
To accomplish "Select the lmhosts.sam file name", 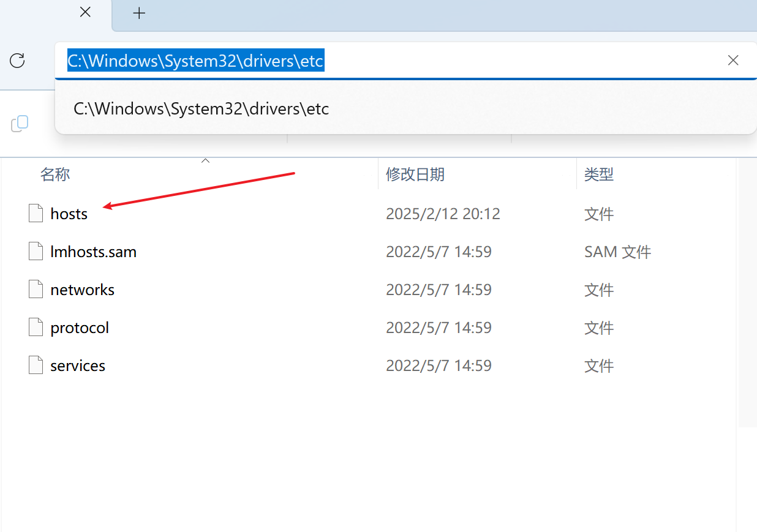I will click(x=93, y=252).
